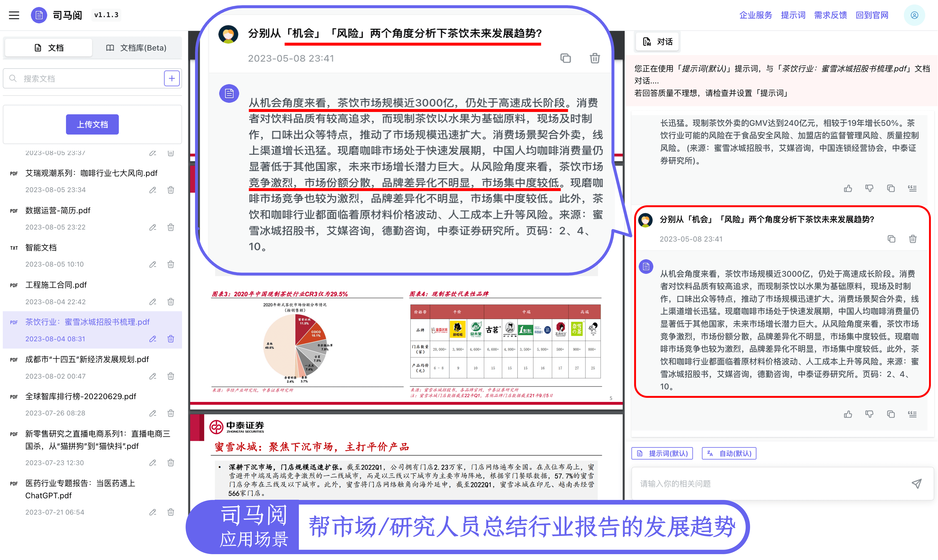Image resolution: width=938 pixels, height=560 pixels.
Task: Click quote icon under earlier GMV answer
Action: 912,188
